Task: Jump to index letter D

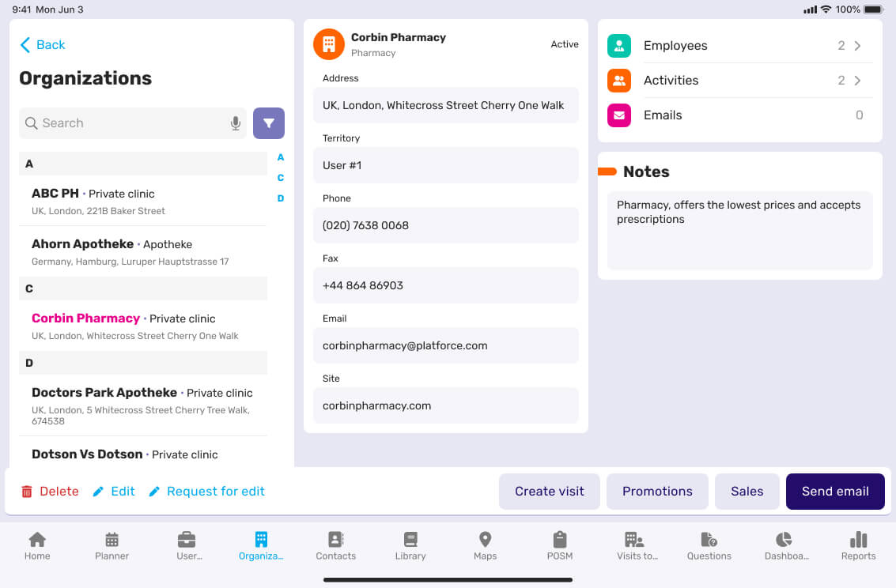Action: coord(281,198)
